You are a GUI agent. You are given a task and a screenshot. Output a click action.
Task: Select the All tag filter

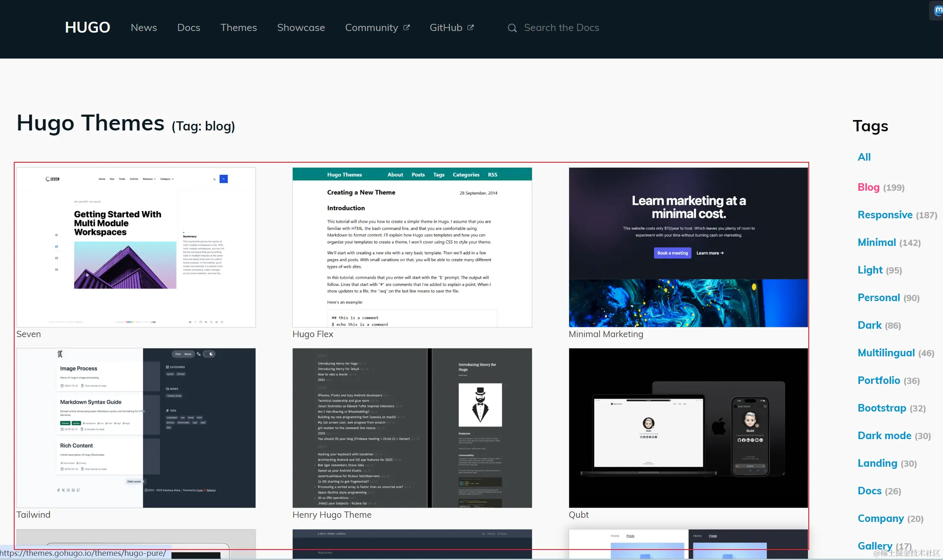pyautogui.click(x=864, y=157)
